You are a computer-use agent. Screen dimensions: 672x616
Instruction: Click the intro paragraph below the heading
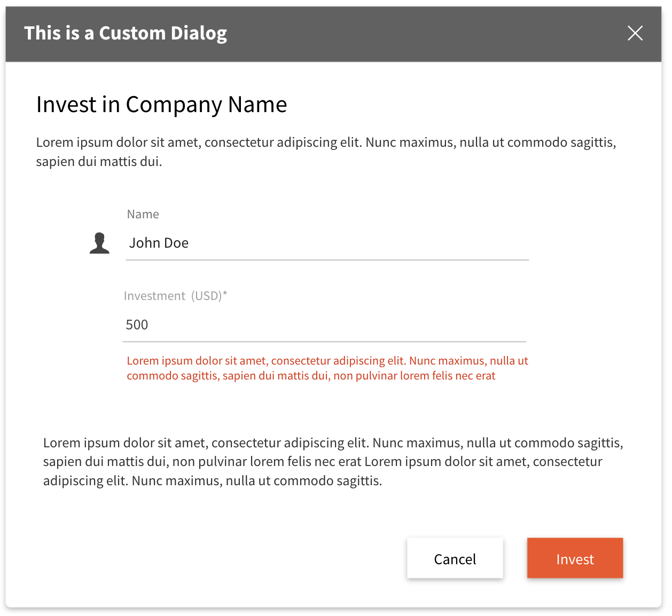[326, 152]
